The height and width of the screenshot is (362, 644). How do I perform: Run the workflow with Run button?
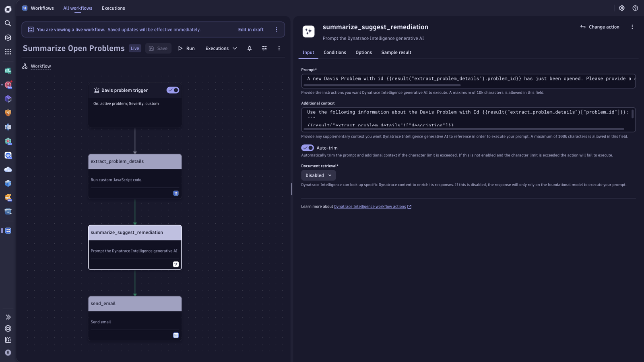click(x=186, y=48)
